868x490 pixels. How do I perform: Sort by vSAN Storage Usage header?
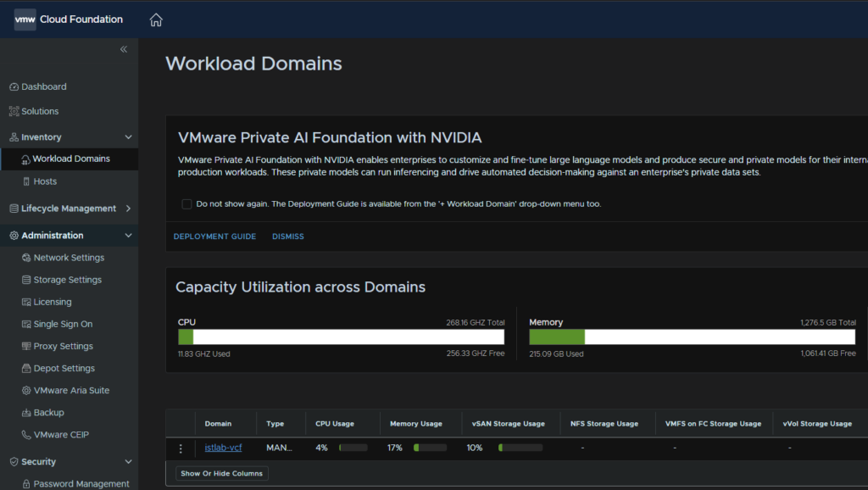click(x=509, y=424)
